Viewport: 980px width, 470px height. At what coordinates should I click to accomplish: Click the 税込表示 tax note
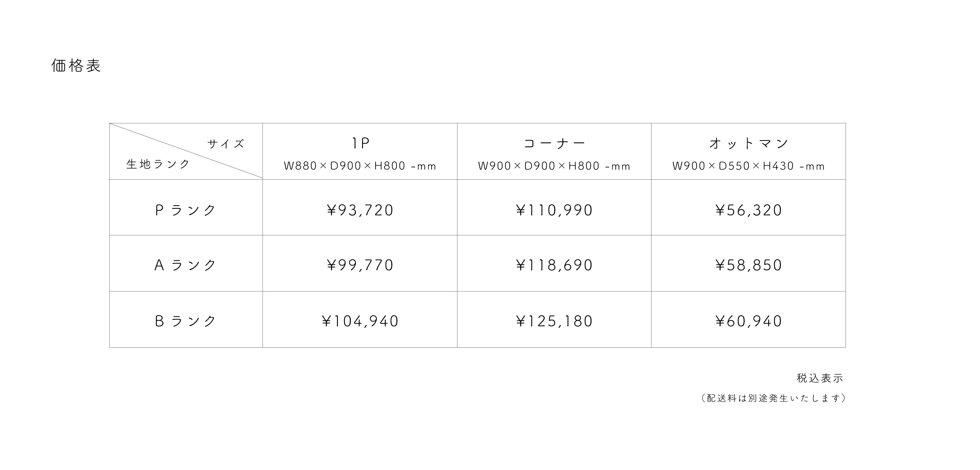[820, 378]
